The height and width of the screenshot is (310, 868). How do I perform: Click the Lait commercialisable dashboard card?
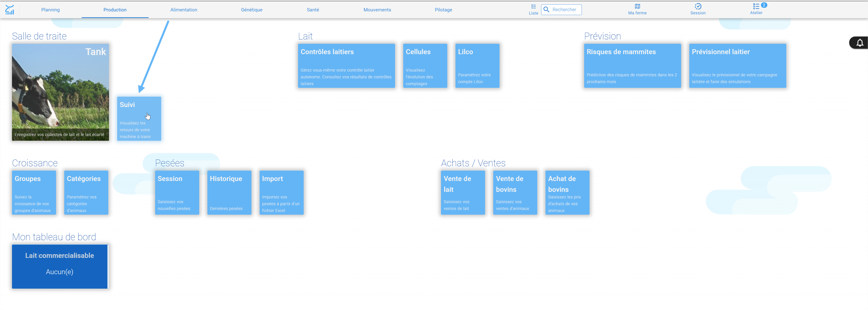[x=60, y=266]
